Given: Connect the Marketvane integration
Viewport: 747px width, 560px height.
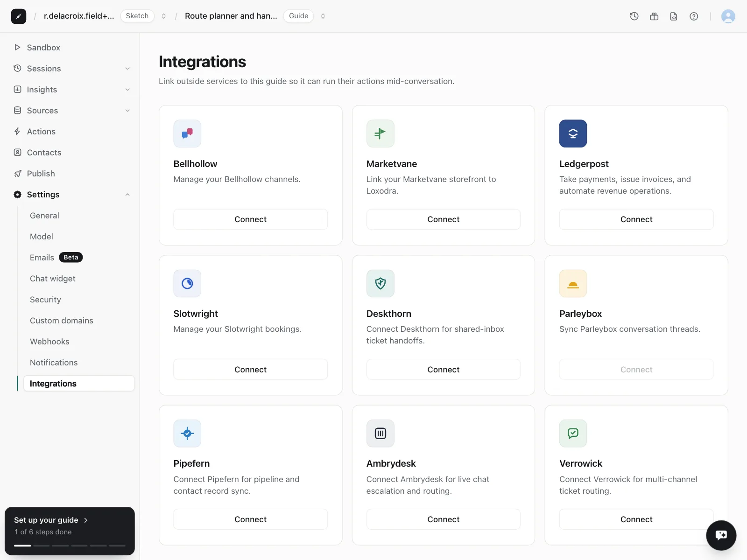Looking at the screenshot, I should pos(443,219).
